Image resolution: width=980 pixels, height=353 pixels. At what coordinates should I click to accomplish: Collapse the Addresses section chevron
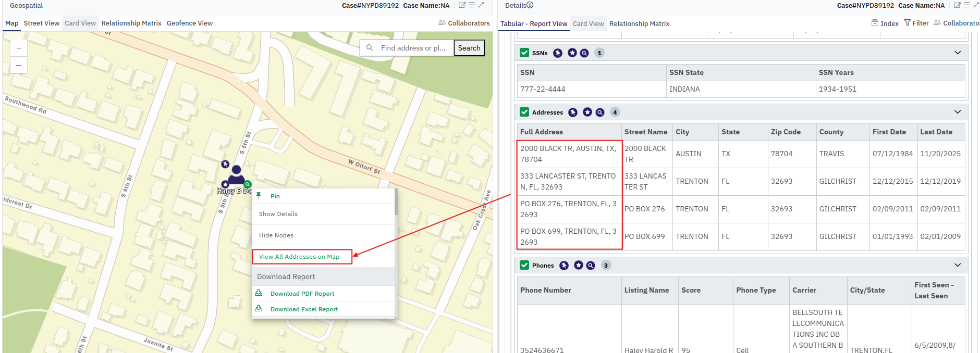pos(957,112)
